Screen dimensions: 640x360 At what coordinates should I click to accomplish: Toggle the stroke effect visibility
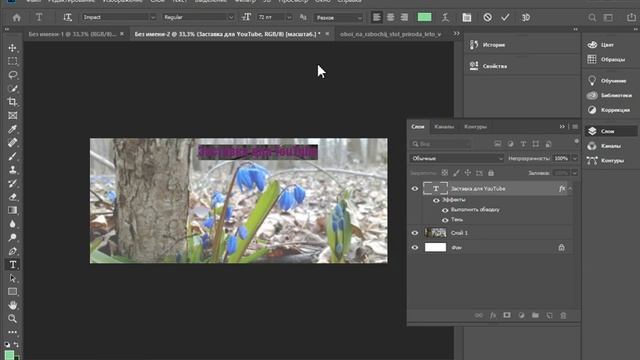click(x=445, y=210)
